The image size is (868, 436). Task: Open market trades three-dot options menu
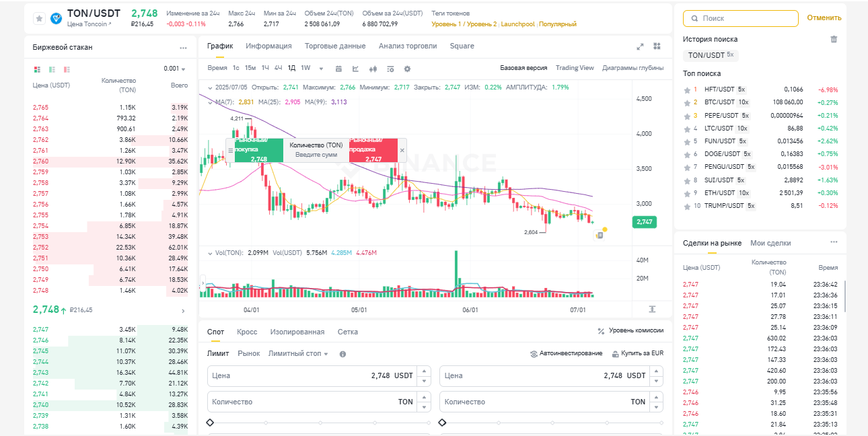(834, 242)
